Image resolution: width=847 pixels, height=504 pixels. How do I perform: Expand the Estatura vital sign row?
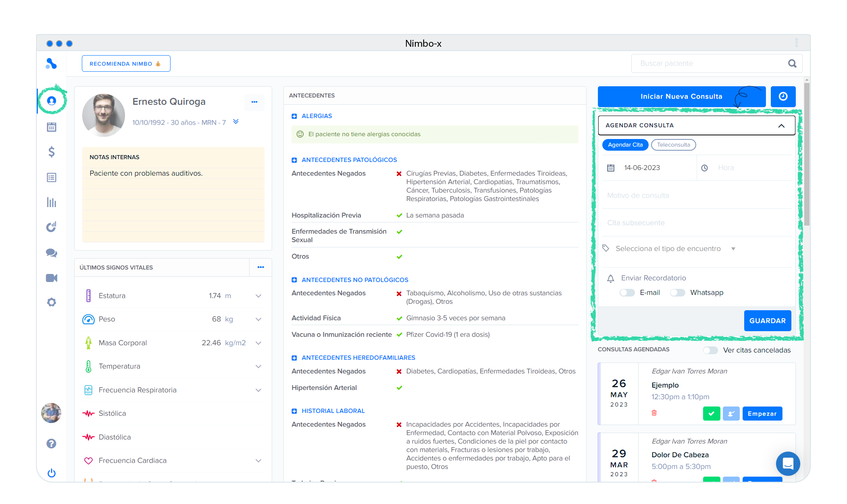(258, 296)
